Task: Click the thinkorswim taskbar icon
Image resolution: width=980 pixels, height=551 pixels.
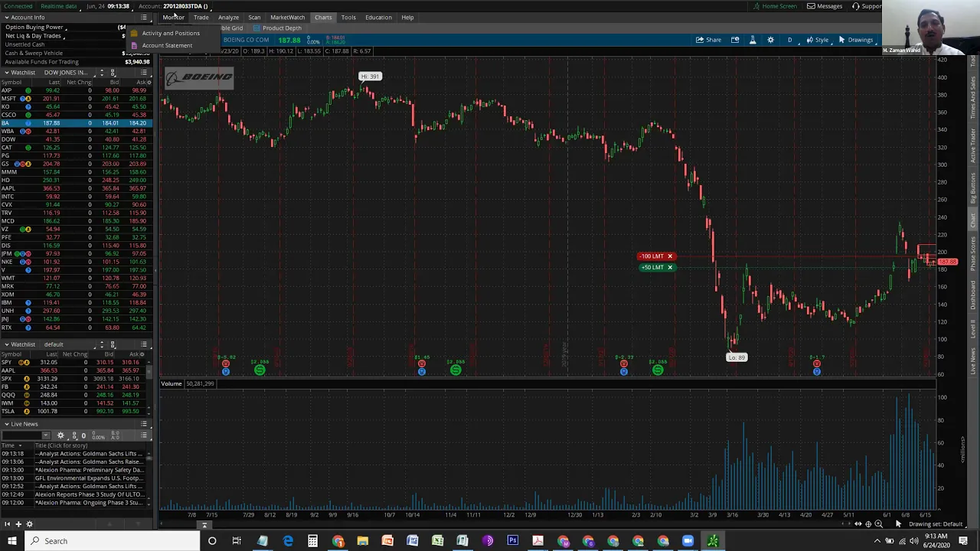Action: coord(713,541)
